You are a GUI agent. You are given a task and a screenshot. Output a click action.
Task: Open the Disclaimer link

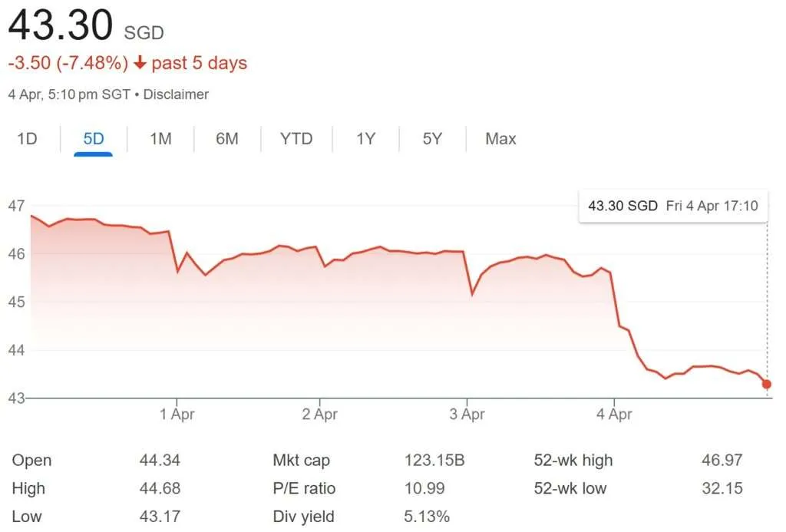pos(175,94)
